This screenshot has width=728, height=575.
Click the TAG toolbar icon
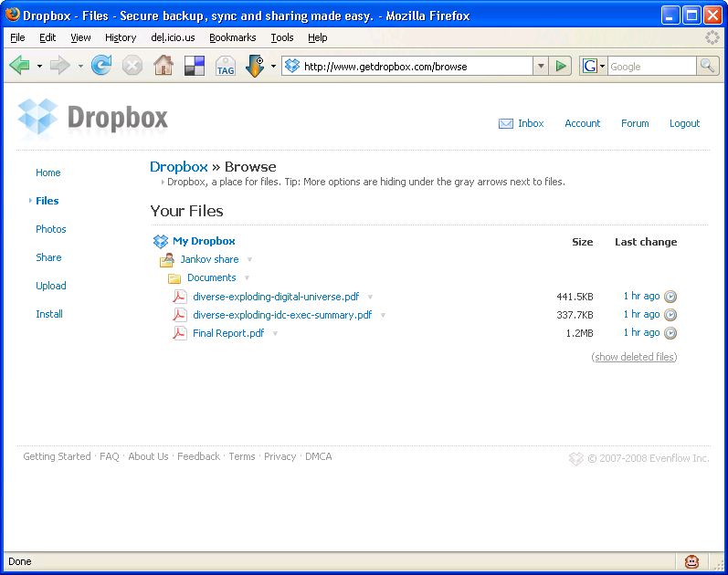tap(226, 66)
